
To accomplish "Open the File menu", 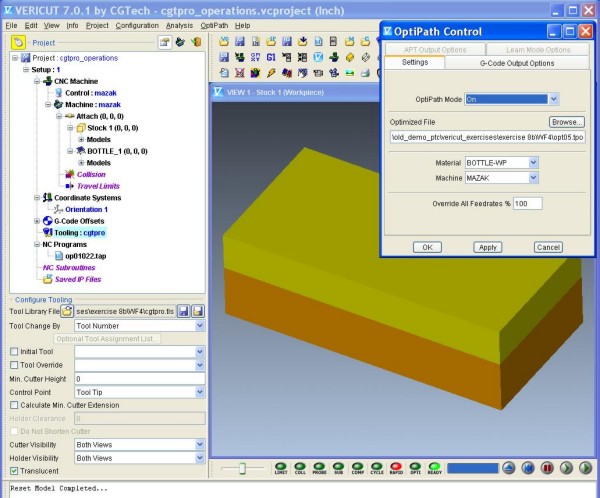I will coord(11,26).
